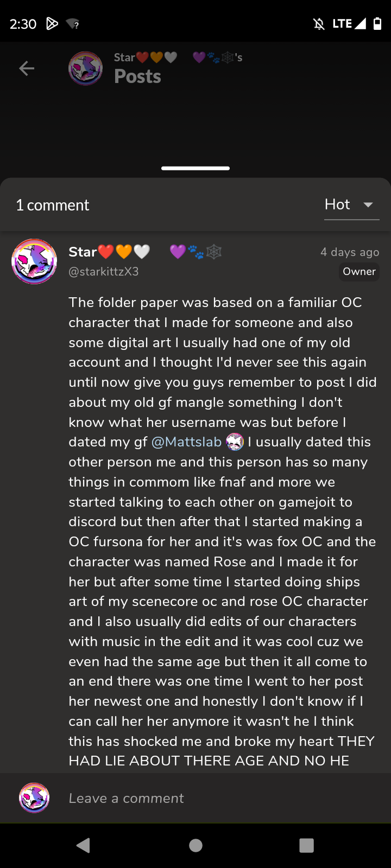Tap the Star display name on comment
Image resolution: width=391 pixels, height=868 pixels.
point(83,252)
